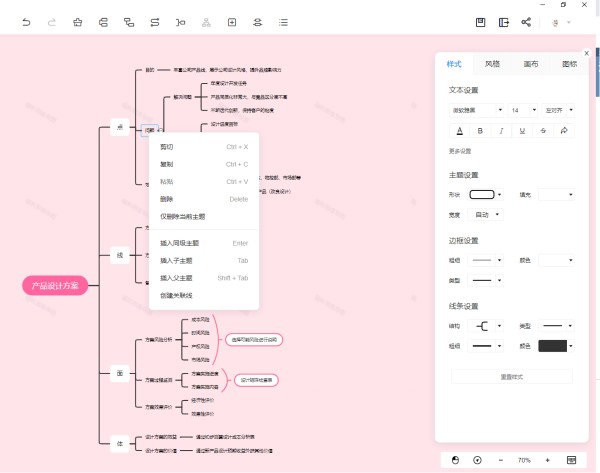Click the relationship line toolbar icon

[155, 23]
